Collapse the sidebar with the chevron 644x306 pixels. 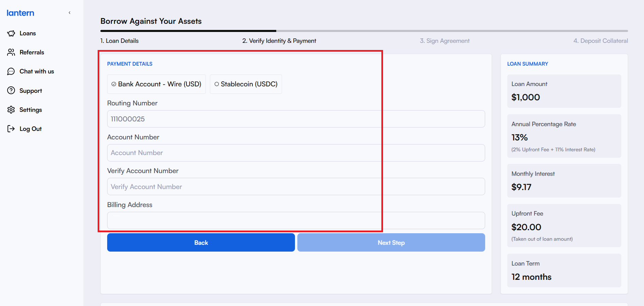tap(69, 12)
